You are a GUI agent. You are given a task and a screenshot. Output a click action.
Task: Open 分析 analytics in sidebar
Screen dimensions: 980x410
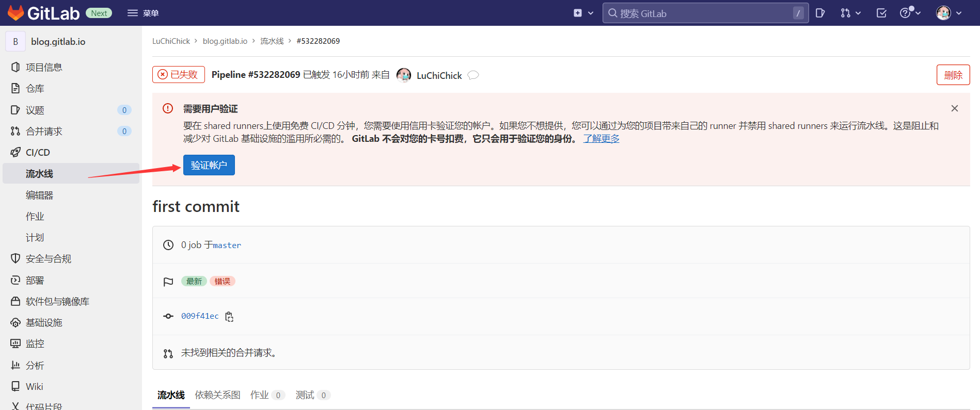(x=71, y=365)
